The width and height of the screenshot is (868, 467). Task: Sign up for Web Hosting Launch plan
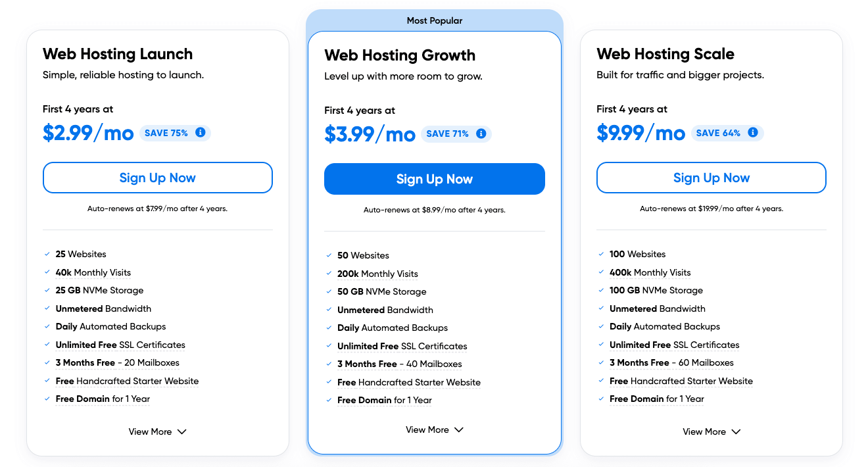point(158,178)
